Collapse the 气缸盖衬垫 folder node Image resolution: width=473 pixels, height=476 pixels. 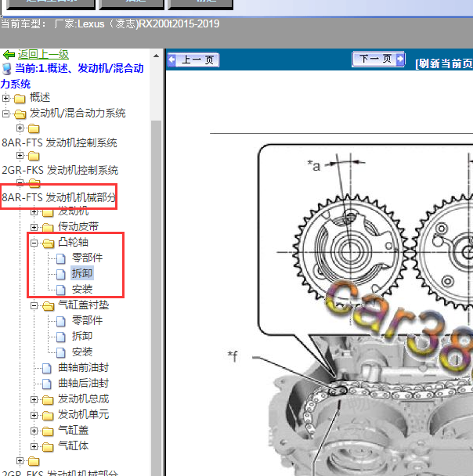(34, 305)
